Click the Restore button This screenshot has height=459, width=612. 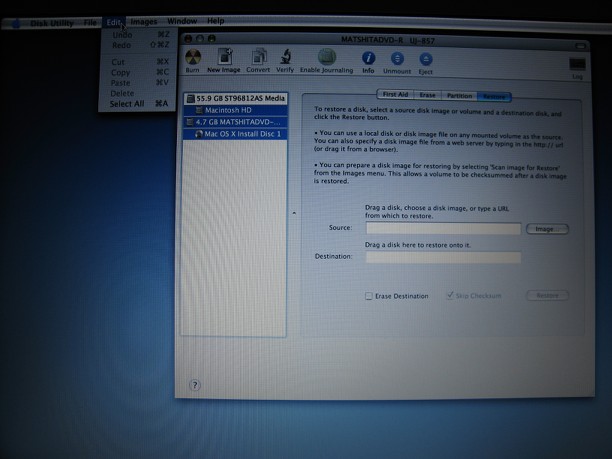click(547, 296)
